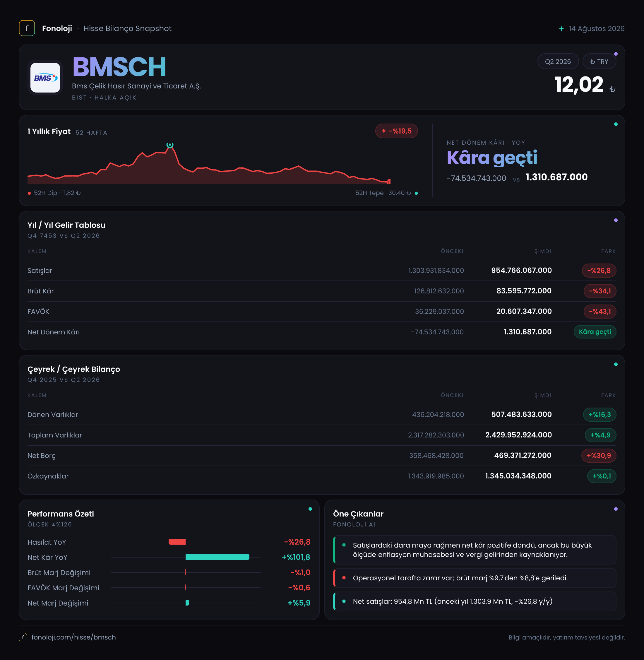Click the 52-week peak marker on chart
This screenshot has width=644, height=660.
pos(170,145)
